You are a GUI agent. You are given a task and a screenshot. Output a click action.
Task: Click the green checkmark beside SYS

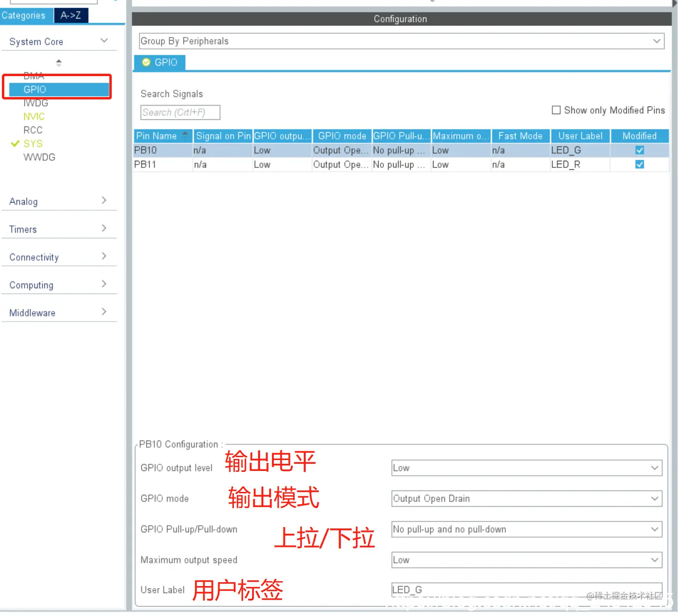15,144
